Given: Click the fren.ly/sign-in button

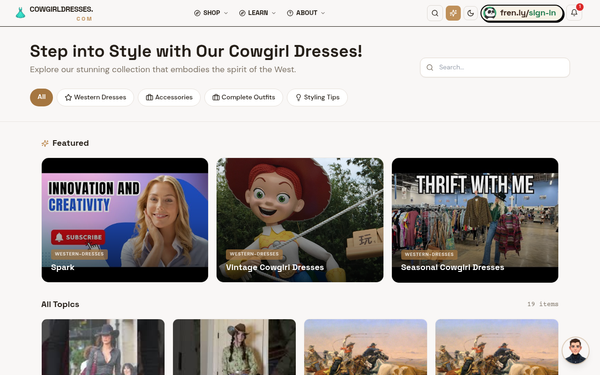Looking at the screenshot, I should coord(522,13).
